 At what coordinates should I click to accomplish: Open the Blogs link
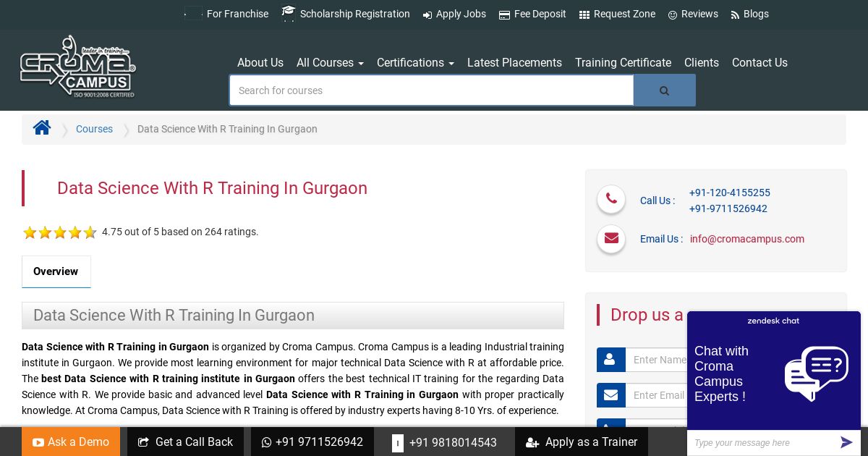click(x=756, y=14)
